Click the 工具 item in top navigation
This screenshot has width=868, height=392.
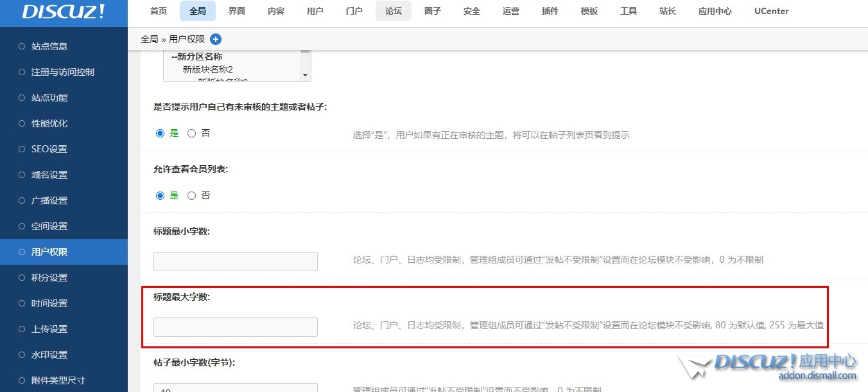click(628, 11)
